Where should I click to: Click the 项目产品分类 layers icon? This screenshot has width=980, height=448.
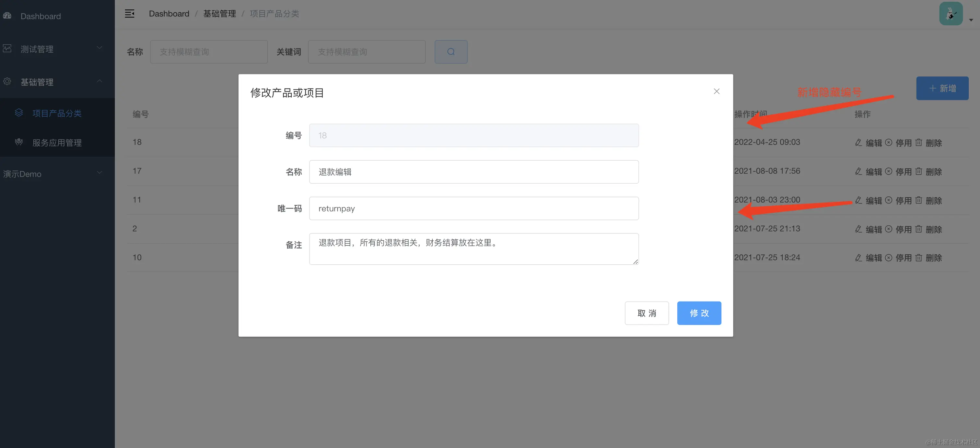(x=19, y=113)
